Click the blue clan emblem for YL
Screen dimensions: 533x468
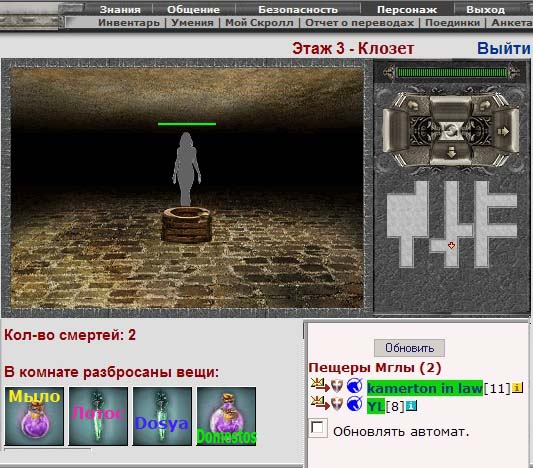point(355,404)
